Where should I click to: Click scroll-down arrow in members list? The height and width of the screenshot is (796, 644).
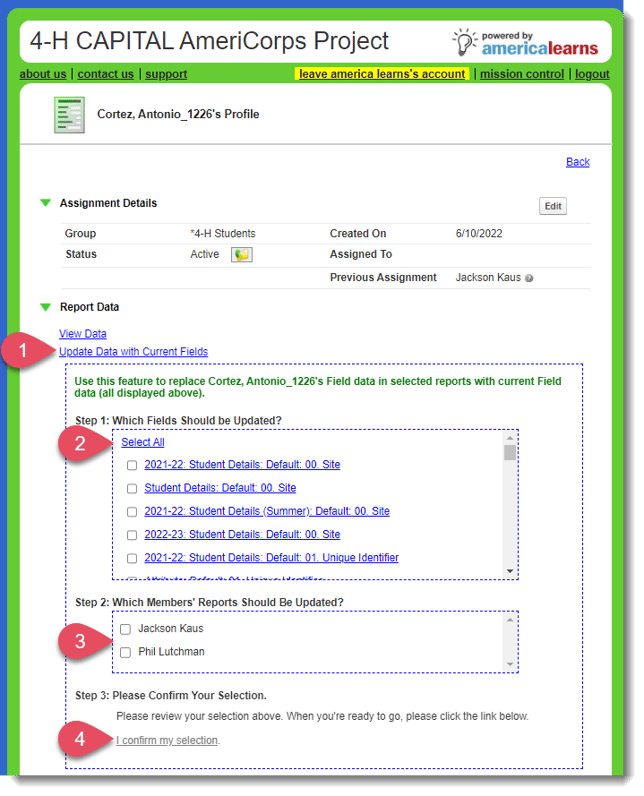point(510,665)
